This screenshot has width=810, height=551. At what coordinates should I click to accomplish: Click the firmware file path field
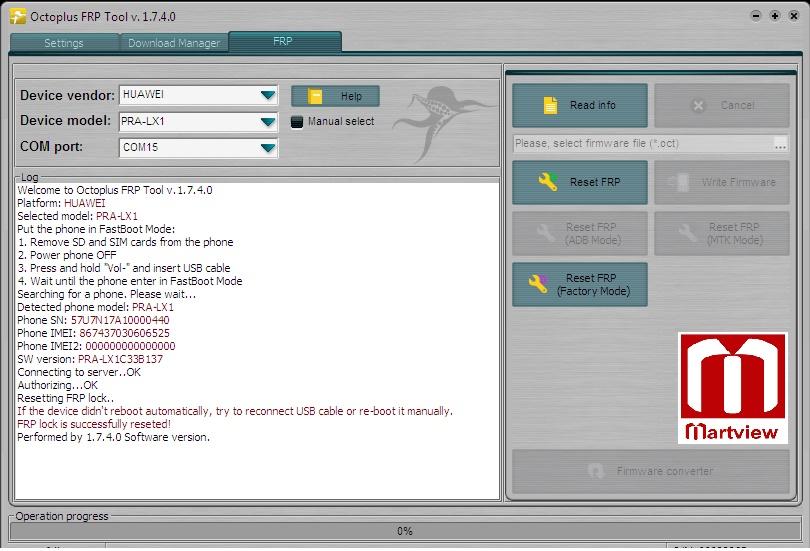click(640, 144)
